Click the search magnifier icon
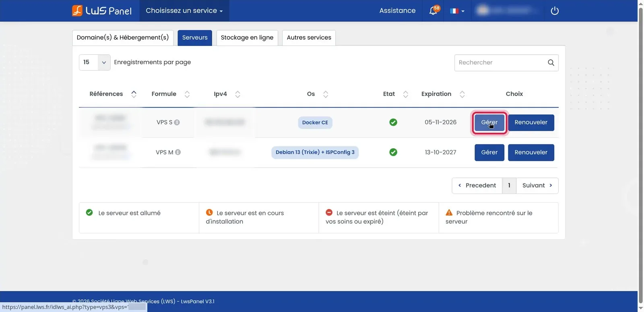The image size is (644, 312). coord(551,62)
